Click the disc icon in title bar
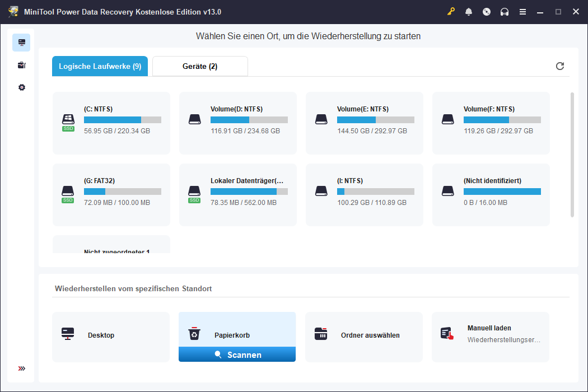The height and width of the screenshot is (392, 588). 487,12
